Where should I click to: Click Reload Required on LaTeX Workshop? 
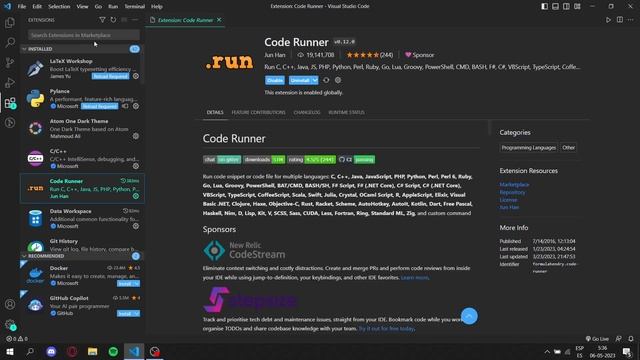coord(110,76)
